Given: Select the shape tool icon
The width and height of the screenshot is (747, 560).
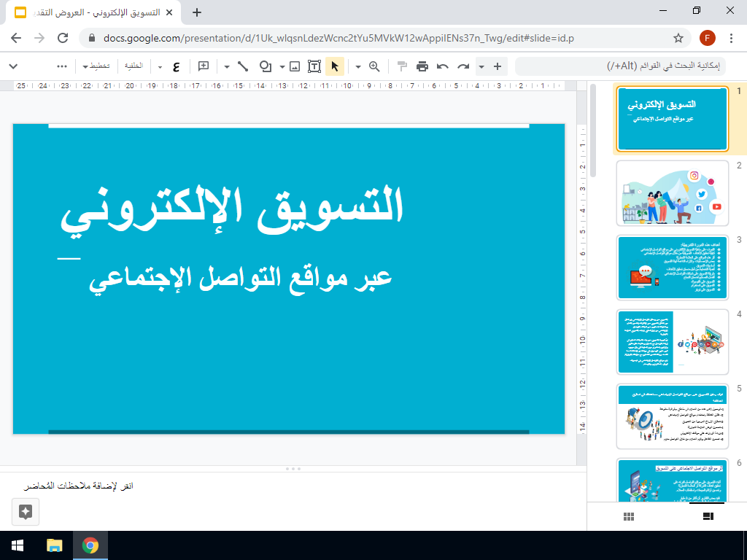Looking at the screenshot, I should tap(266, 66).
